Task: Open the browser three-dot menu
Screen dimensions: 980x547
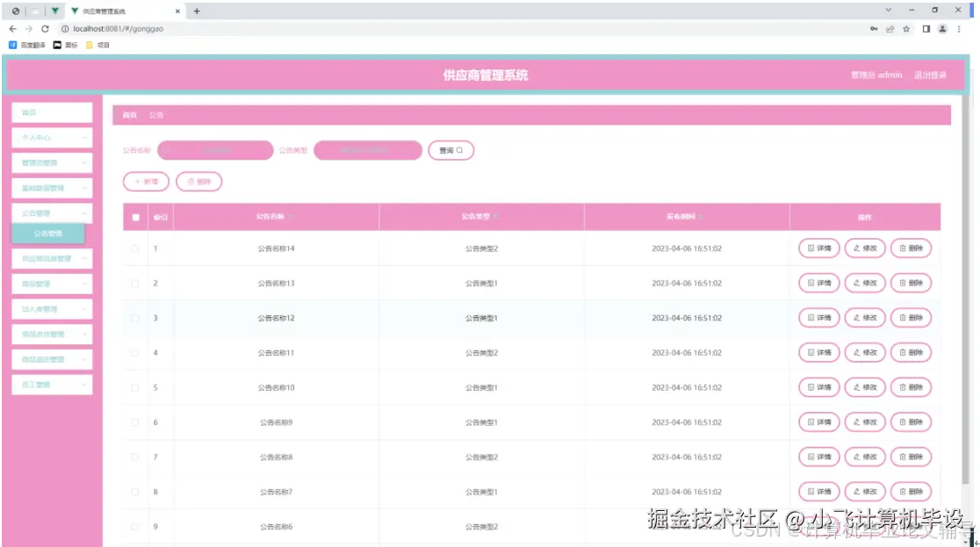Action: (959, 29)
